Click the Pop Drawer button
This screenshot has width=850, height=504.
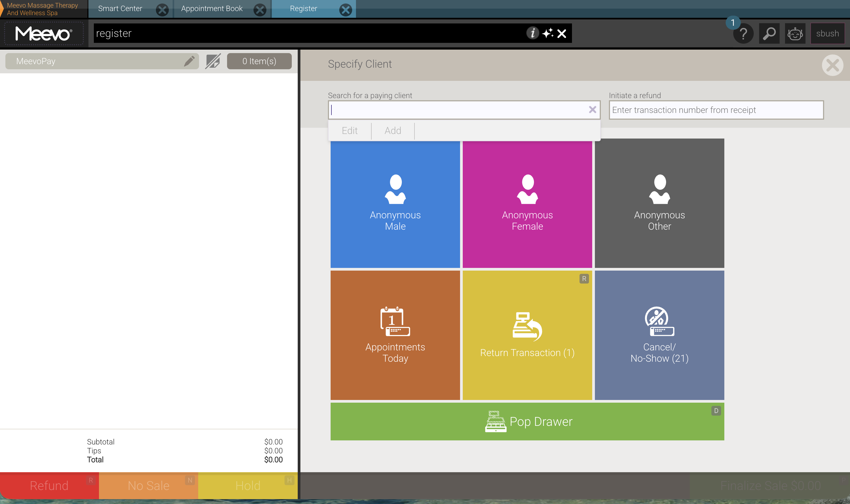tap(527, 422)
